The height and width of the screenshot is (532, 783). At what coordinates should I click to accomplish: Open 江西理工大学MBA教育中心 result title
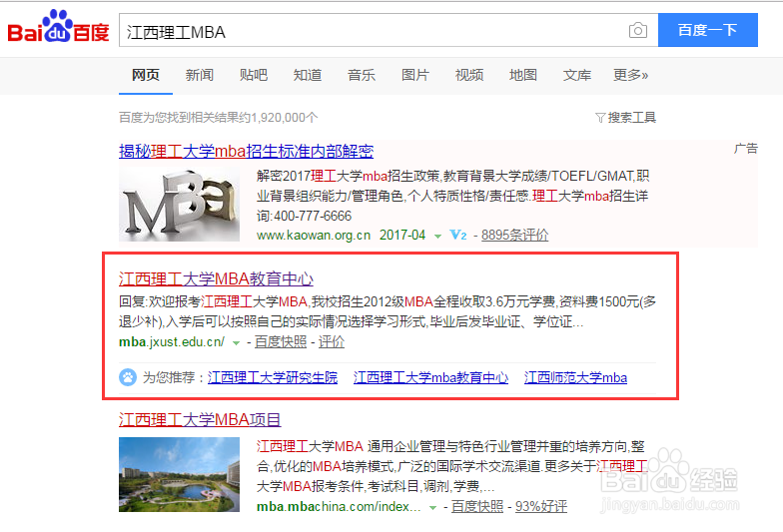pos(216,279)
